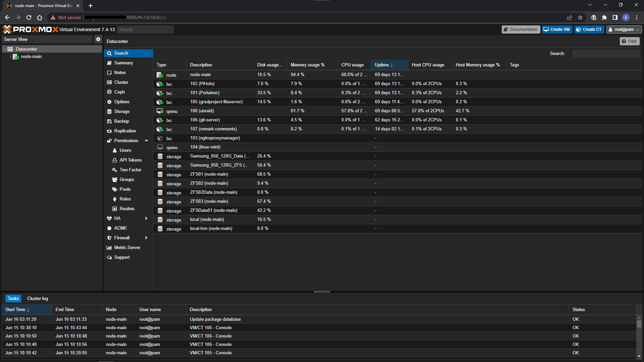Click the lxc icon for 101 (Portainer)

[x=160, y=93]
